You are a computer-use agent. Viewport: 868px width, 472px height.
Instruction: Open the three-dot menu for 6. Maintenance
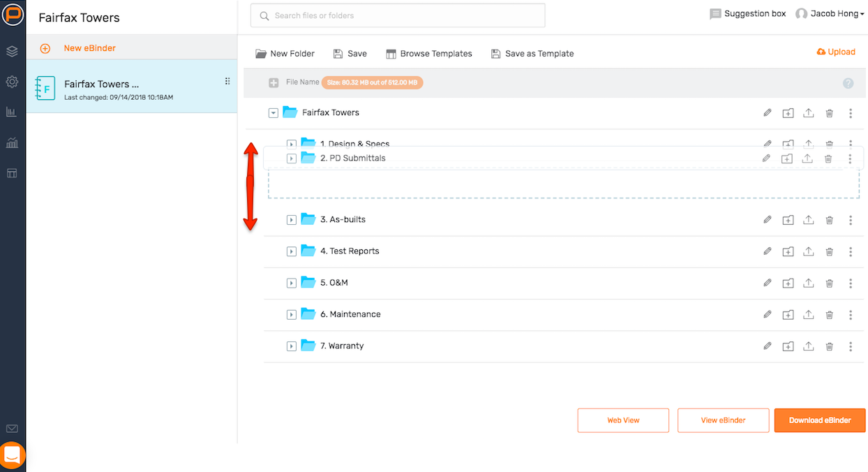tap(851, 314)
